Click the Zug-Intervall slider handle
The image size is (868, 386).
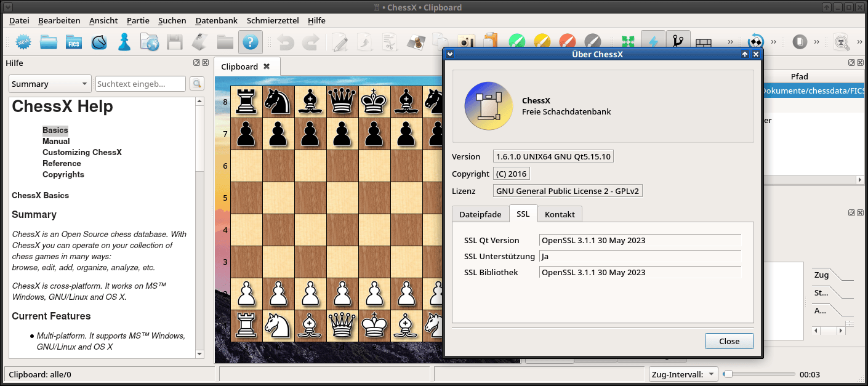(727, 373)
